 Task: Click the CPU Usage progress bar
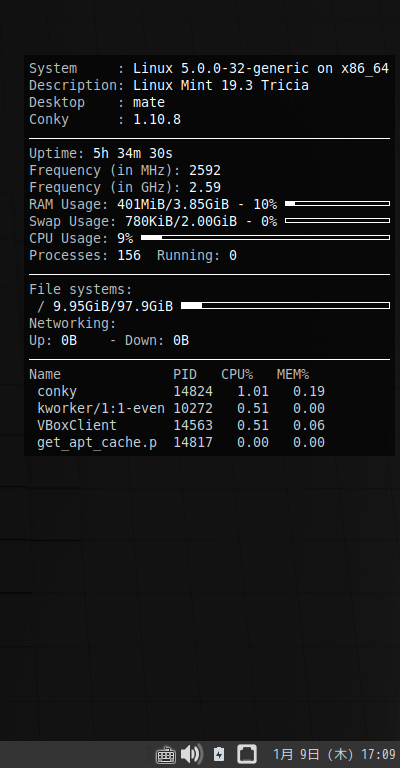pos(265,238)
